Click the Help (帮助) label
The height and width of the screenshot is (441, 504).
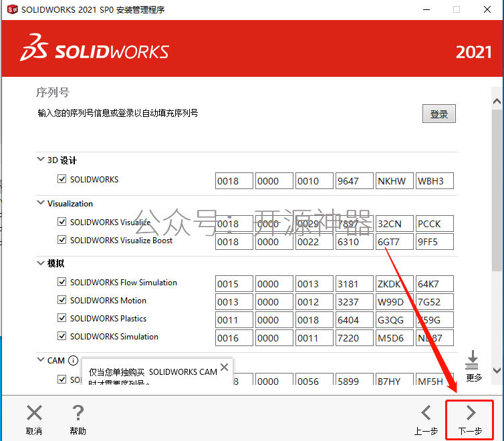78,431
